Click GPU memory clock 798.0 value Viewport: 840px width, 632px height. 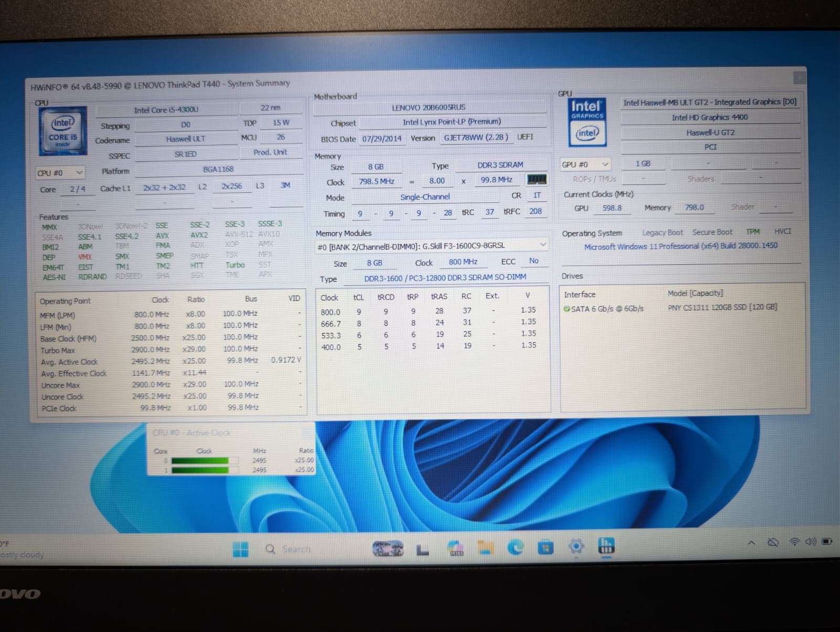tap(694, 207)
